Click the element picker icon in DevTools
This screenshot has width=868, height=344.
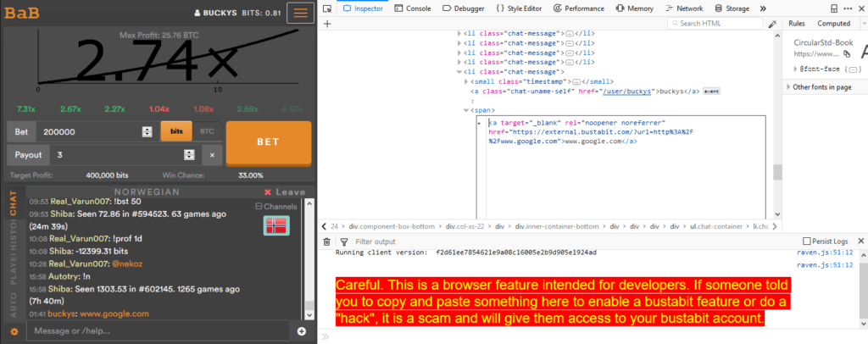pos(327,8)
